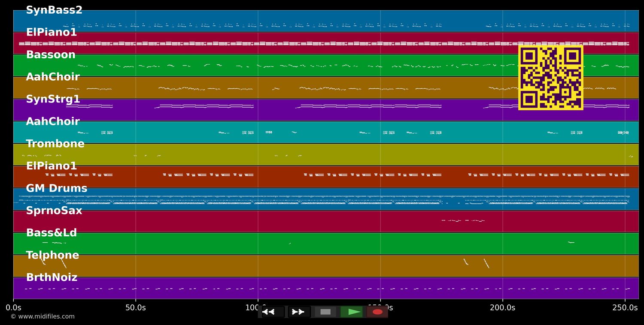Click the red record button
The width and height of the screenshot is (644, 325).
(377, 312)
